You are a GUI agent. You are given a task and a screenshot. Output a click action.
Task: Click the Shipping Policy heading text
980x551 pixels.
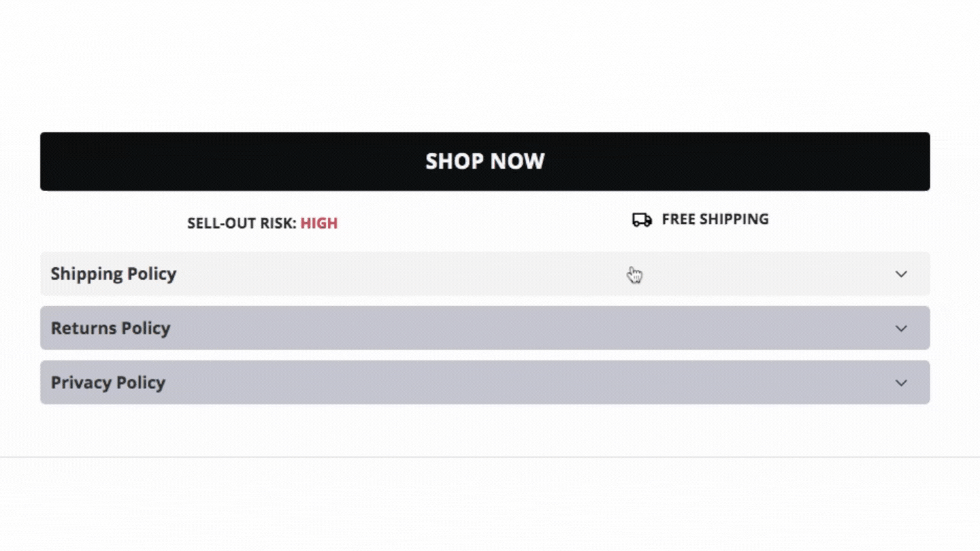[x=114, y=273]
